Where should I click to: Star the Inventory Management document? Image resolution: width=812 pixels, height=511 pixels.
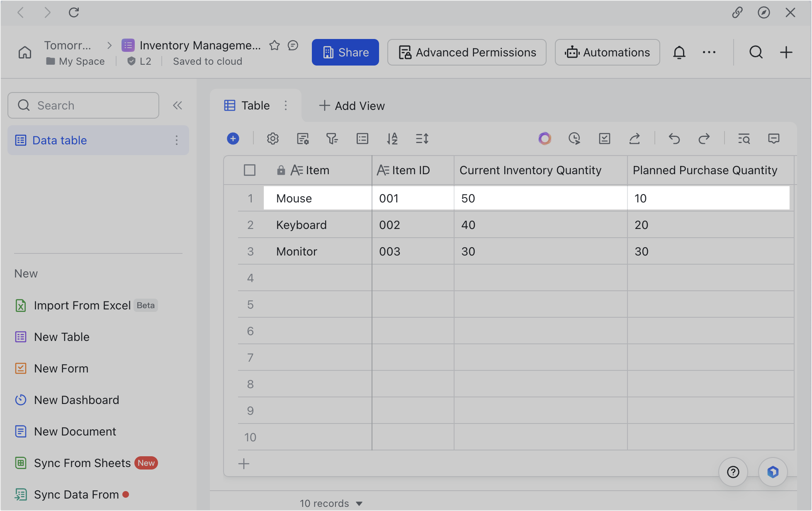275,45
